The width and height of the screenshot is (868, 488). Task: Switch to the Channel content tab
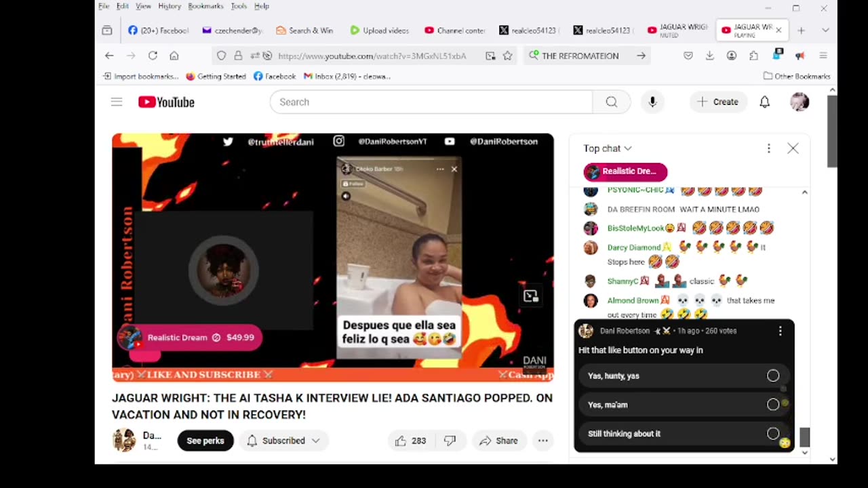click(x=454, y=30)
